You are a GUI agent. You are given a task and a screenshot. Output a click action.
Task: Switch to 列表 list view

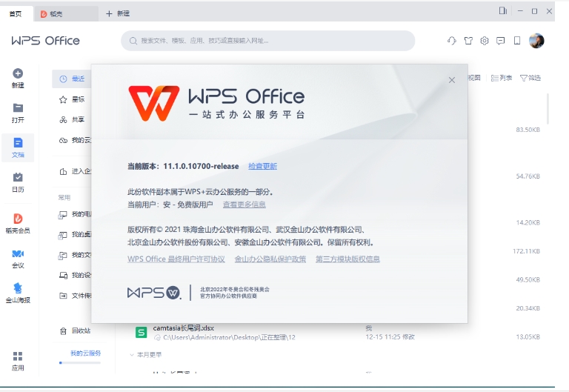[501, 78]
